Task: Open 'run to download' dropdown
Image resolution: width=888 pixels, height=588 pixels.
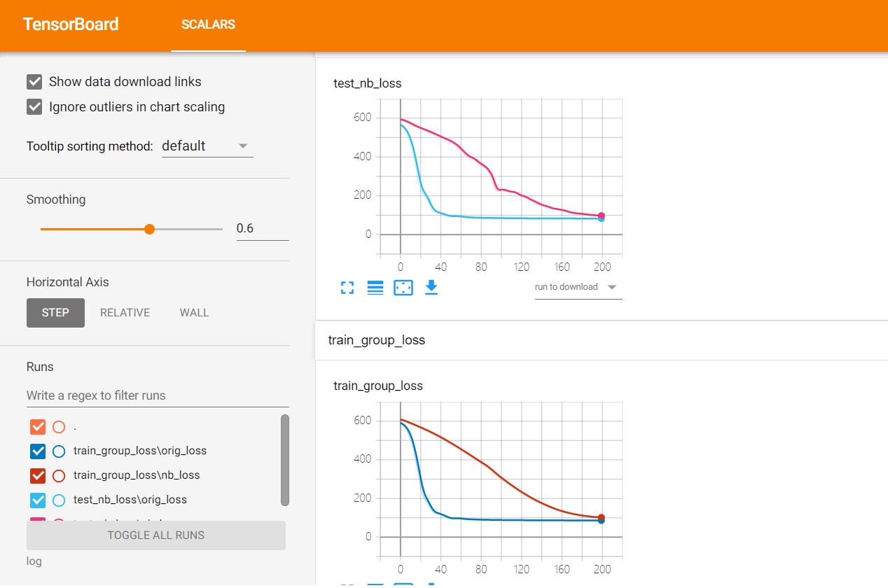Action: [578, 287]
